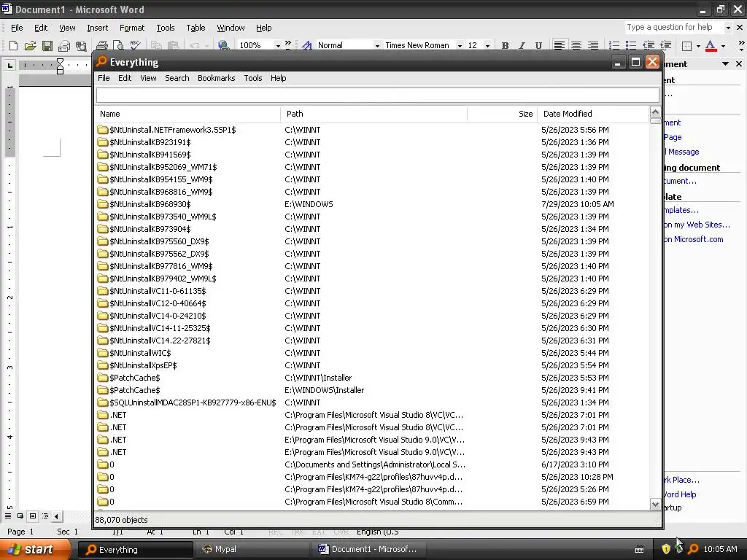Viewport: 747px width, 560px height.
Task: Click 'on my Web Sites...' link in pane
Action: tap(697, 225)
